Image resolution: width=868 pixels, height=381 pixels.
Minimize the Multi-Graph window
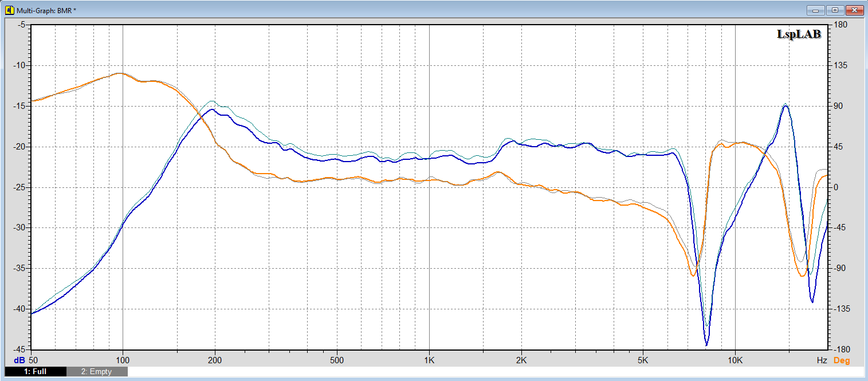[815, 10]
